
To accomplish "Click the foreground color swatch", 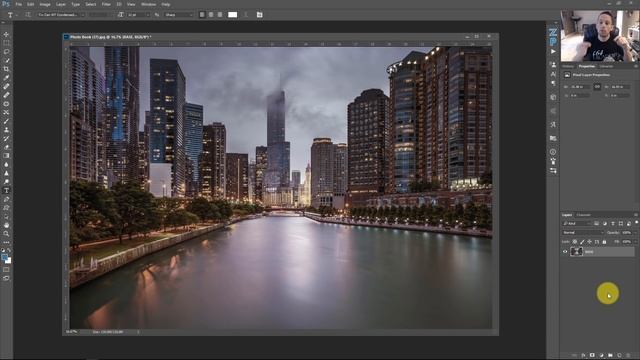I will click(4, 257).
